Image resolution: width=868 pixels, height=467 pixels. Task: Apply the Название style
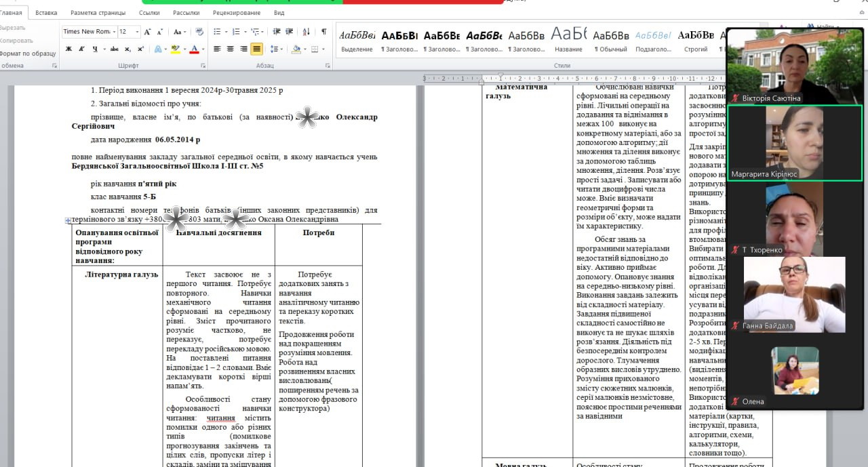tap(568, 40)
